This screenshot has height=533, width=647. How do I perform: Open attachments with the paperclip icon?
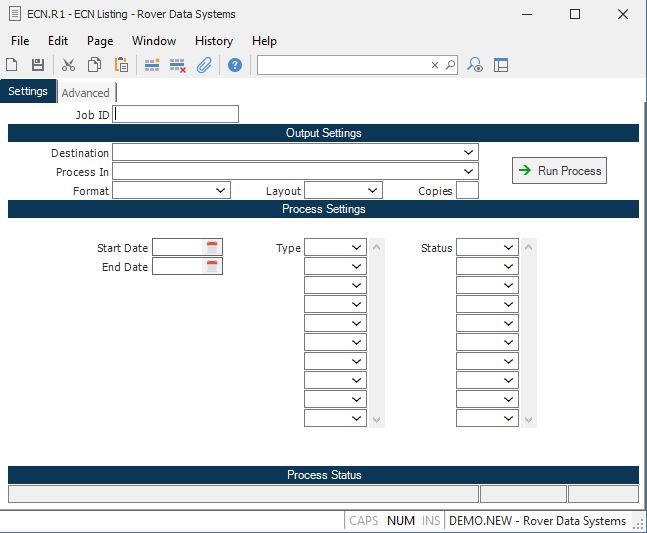(204, 65)
